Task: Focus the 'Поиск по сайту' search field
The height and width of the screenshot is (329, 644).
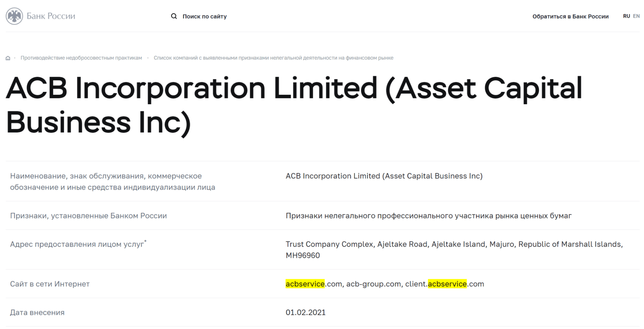Action: click(x=205, y=16)
